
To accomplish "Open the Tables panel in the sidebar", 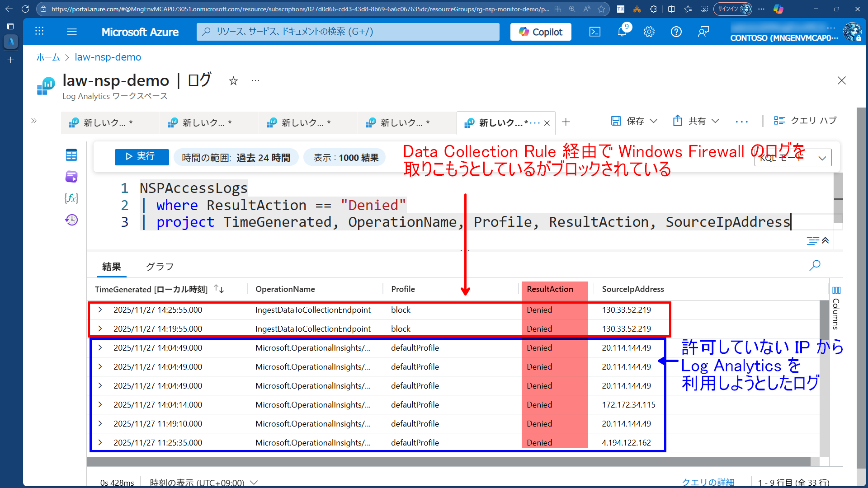I will coord(71,155).
